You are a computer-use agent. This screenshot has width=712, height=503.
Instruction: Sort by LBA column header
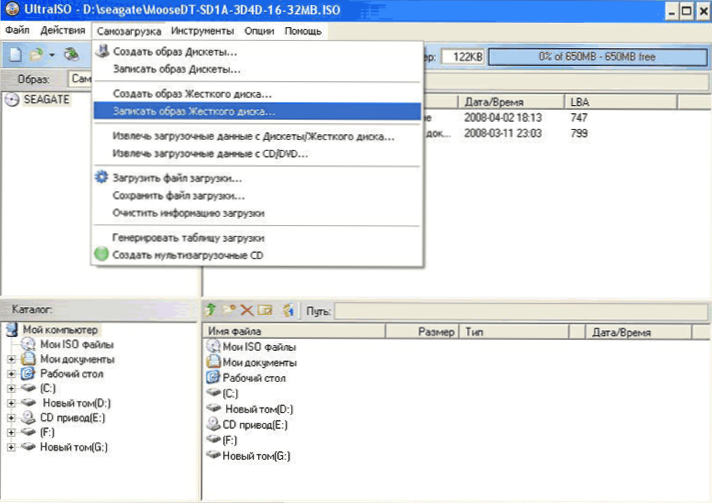(621, 102)
